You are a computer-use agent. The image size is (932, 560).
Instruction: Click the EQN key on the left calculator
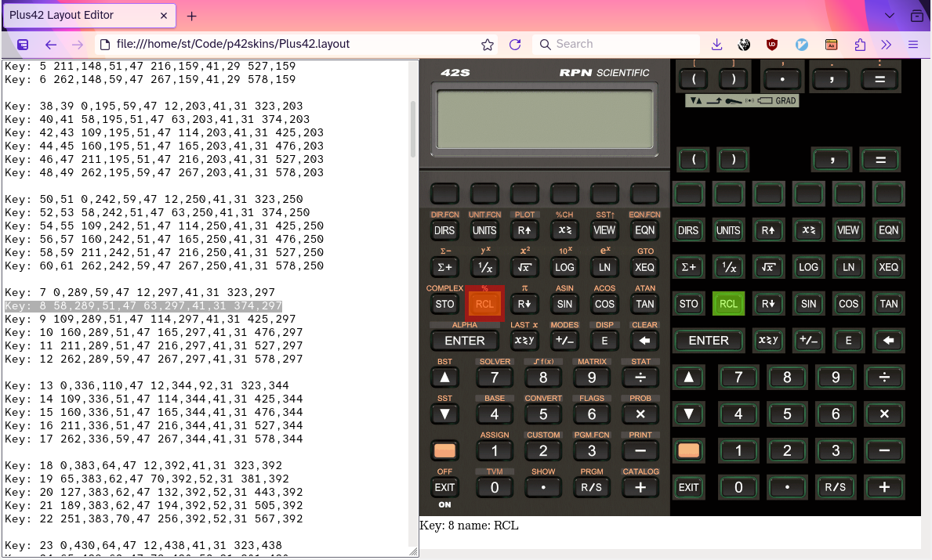coord(644,230)
